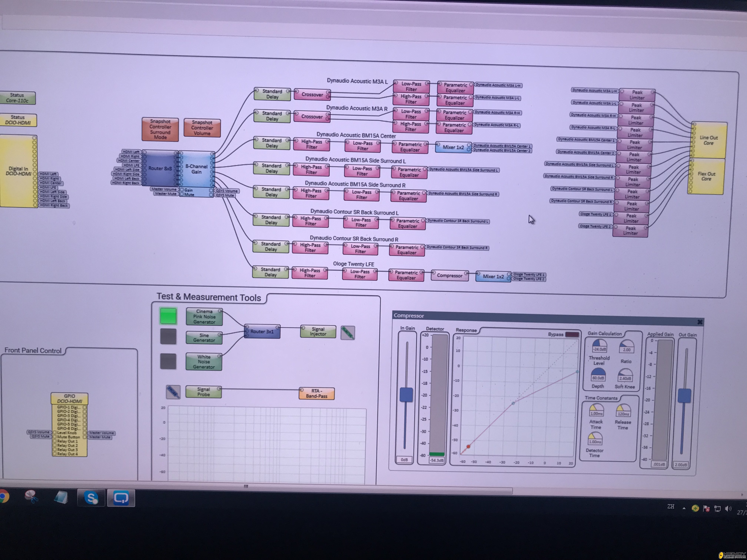Click the In Gain 0dB value field
This screenshot has height=560, width=747.
pos(404,460)
